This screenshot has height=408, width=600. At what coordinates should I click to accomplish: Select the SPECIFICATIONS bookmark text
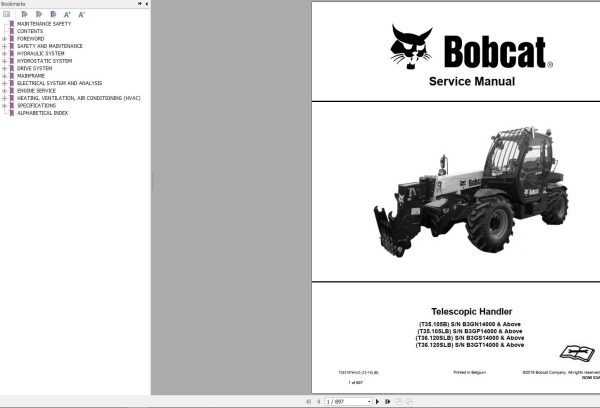[x=36, y=106]
